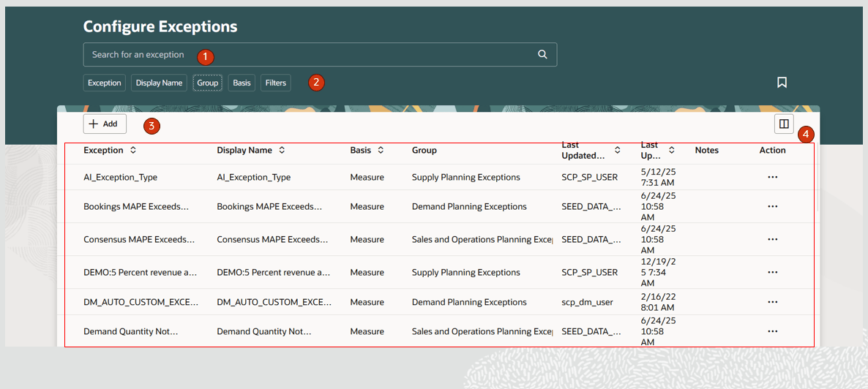Click the search magnifier icon
The height and width of the screenshot is (389, 868).
point(542,54)
